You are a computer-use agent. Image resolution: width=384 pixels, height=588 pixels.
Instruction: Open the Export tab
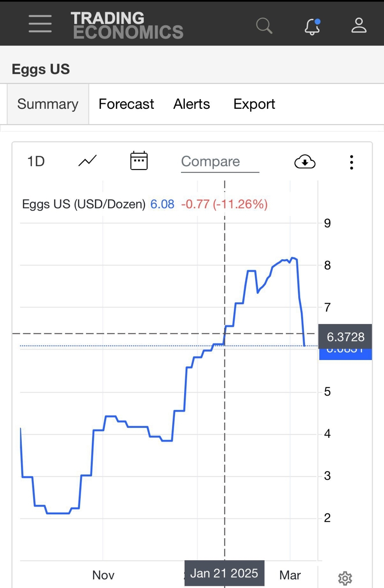[x=254, y=104]
